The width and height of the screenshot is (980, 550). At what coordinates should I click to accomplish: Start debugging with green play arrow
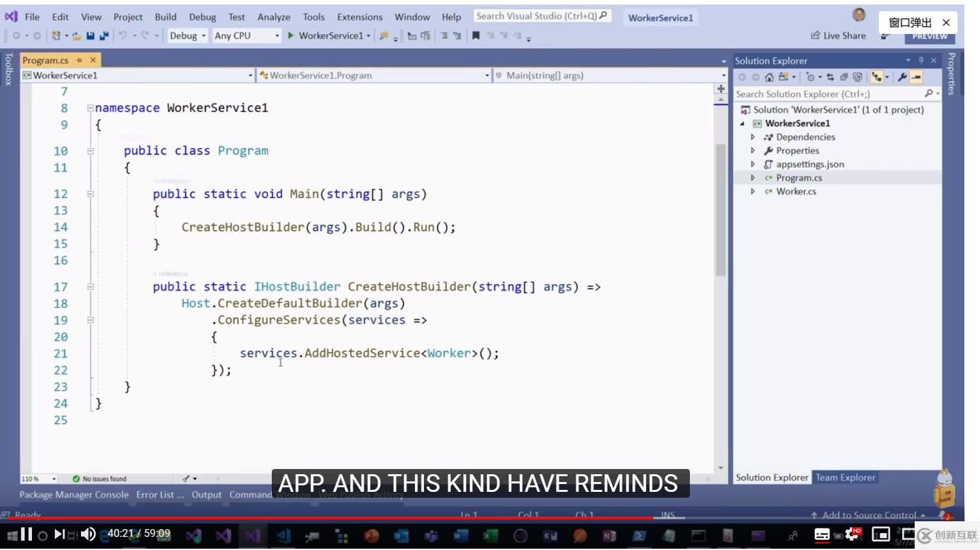[290, 35]
